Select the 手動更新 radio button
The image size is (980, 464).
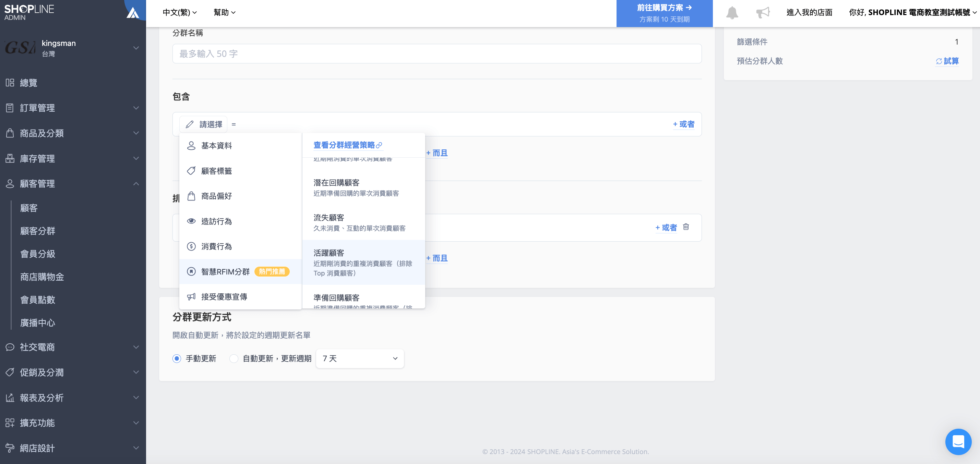coord(177,358)
